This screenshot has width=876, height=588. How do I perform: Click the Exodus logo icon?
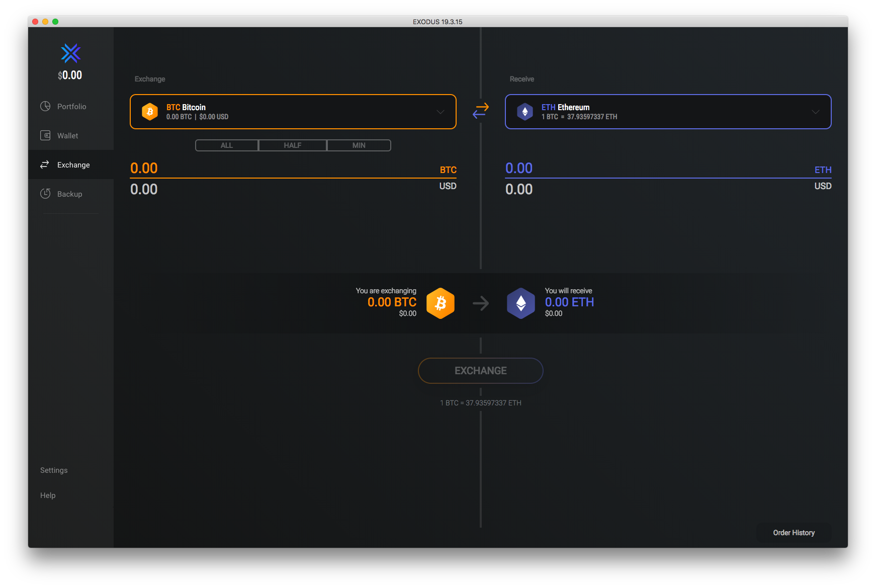tap(70, 53)
